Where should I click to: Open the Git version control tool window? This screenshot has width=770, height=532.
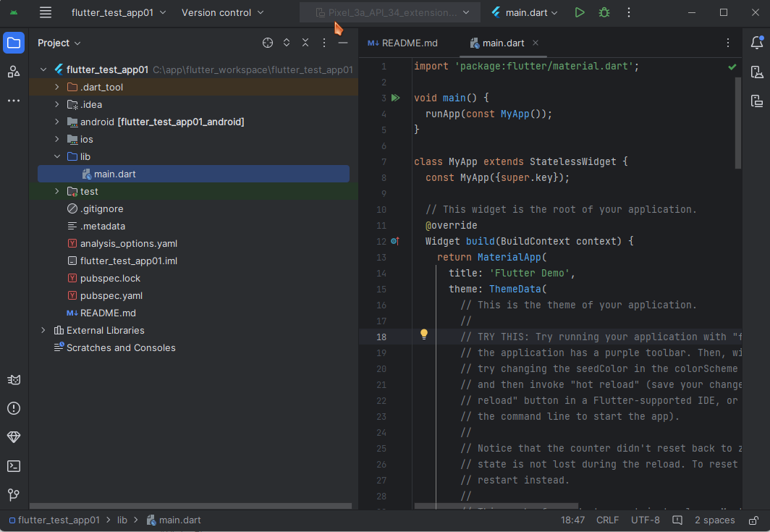coord(14,494)
